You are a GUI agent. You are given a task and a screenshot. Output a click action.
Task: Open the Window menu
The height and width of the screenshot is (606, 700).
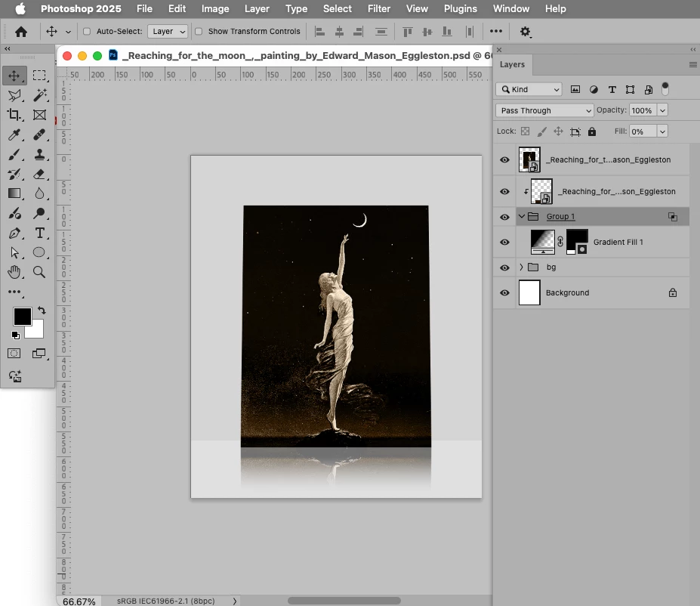(511, 8)
